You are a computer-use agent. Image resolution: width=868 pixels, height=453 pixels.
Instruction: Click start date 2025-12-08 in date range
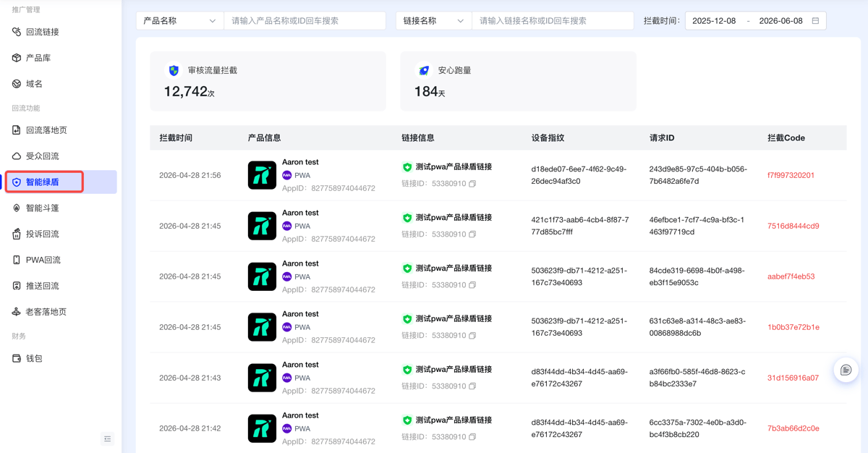click(x=714, y=21)
